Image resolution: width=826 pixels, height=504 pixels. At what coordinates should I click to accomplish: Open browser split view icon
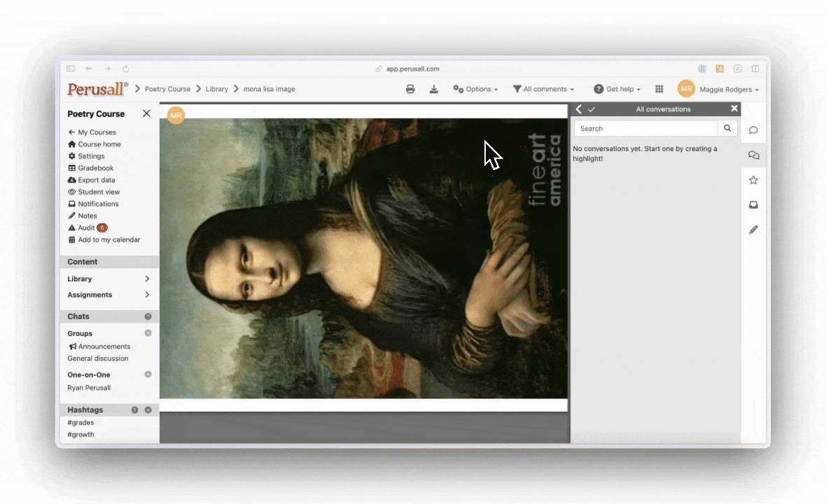coord(755,69)
